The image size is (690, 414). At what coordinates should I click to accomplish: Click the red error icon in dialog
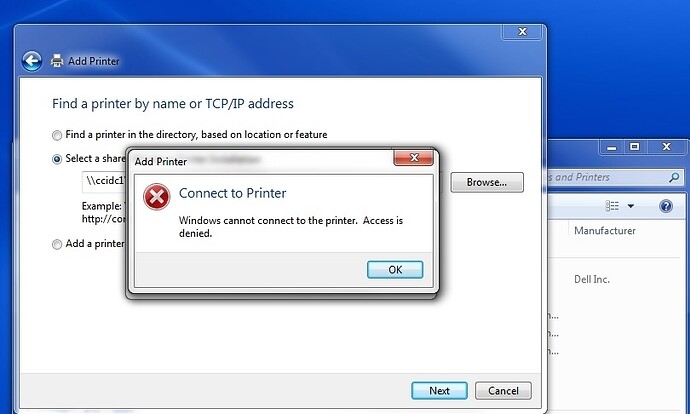click(156, 197)
